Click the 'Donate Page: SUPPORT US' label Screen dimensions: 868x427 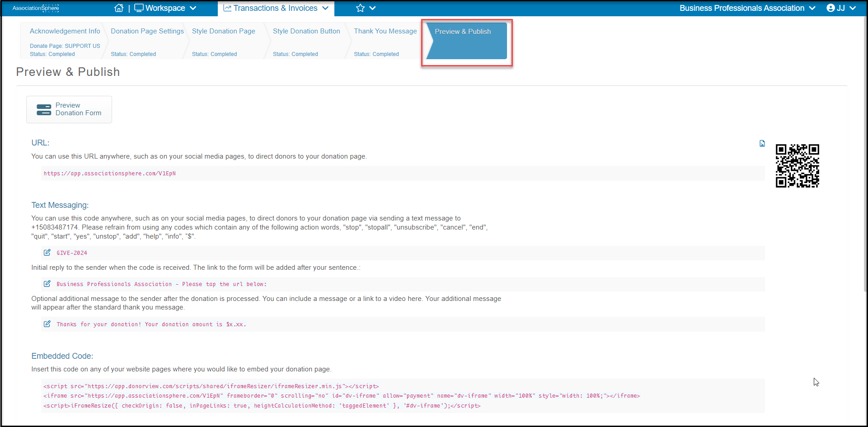(65, 46)
